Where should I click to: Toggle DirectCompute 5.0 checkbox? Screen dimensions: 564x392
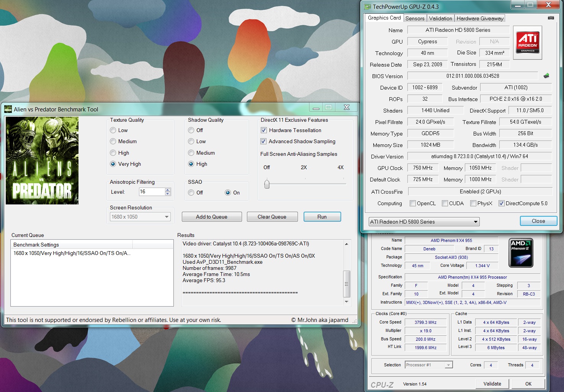coord(502,204)
